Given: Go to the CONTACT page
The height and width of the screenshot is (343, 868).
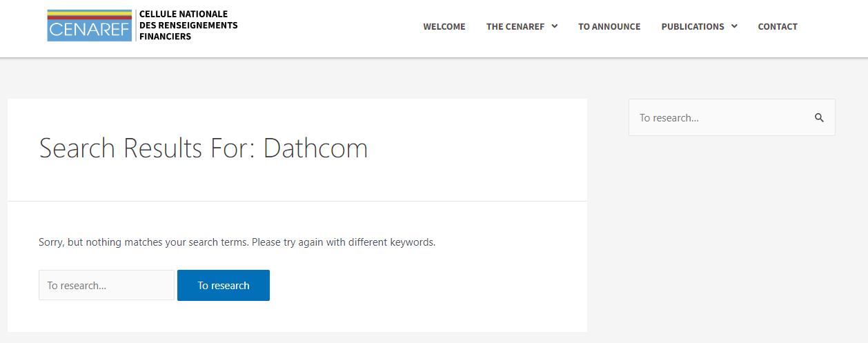Looking at the screenshot, I should [778, 26].
